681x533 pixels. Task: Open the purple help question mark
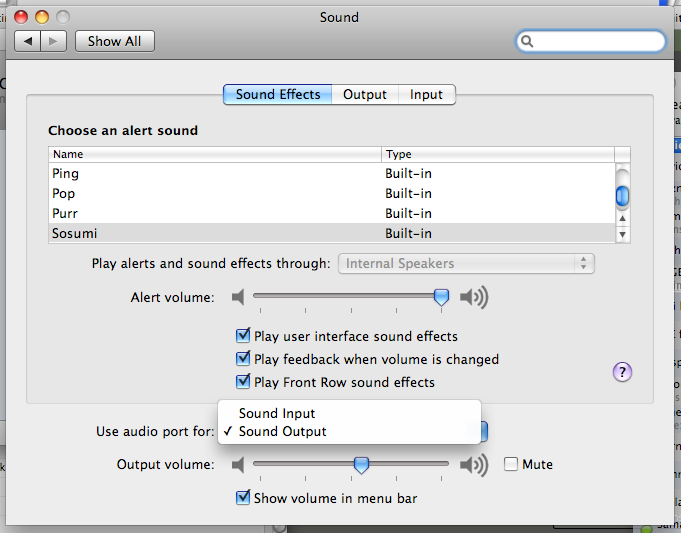pyautogui.click(x=622, y=372)
